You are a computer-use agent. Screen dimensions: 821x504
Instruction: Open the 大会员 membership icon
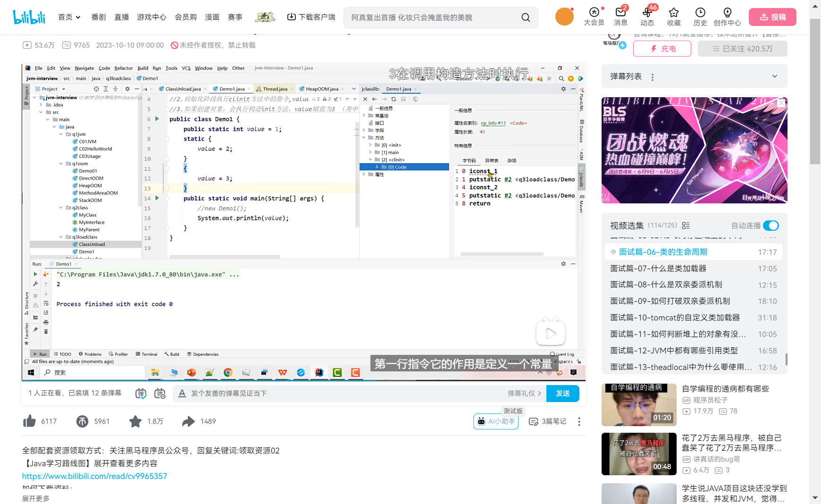click(x=594, y=17)
